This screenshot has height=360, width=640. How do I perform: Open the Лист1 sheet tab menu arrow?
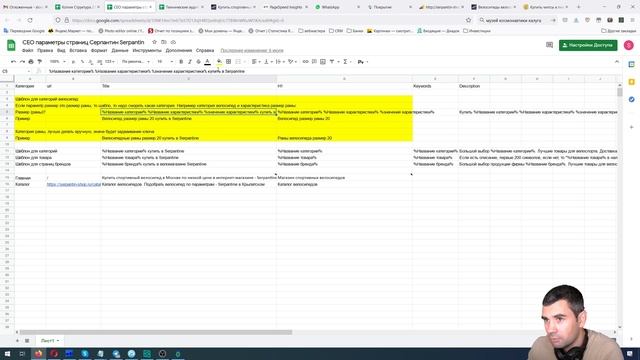(58, 340)
